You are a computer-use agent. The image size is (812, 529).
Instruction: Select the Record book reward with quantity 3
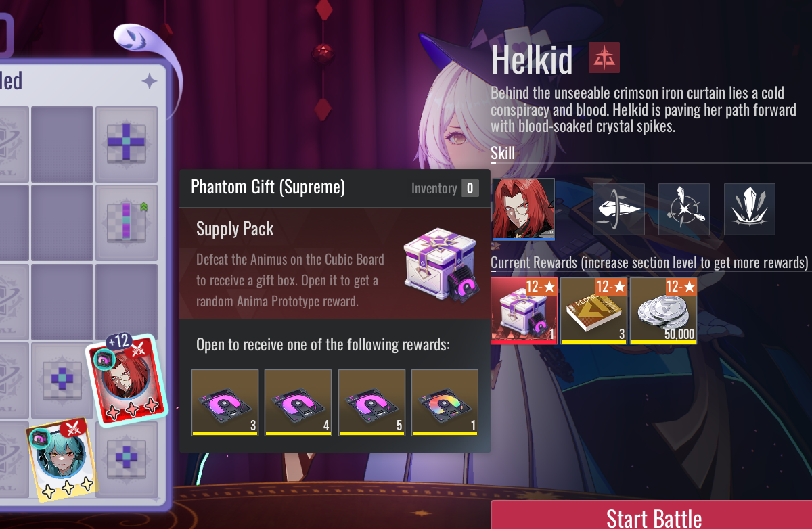(593, 310)
